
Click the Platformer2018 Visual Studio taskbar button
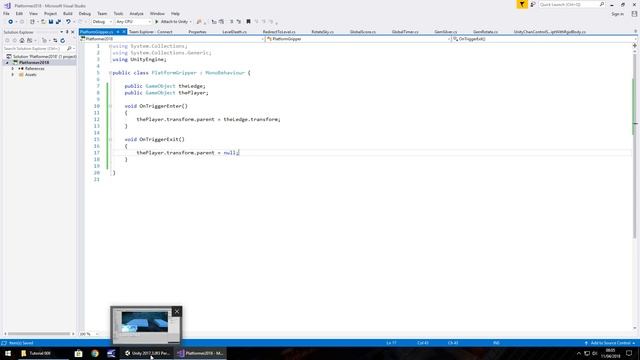[200, 353]
